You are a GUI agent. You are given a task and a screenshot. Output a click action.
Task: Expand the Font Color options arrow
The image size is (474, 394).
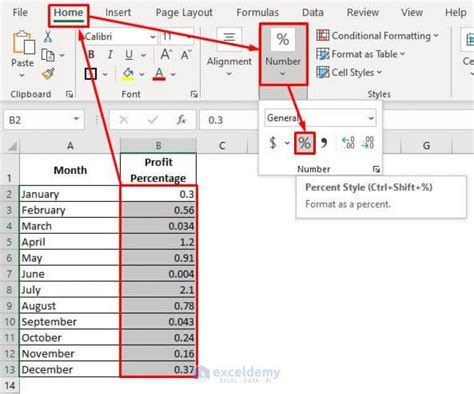click(173, 74)
